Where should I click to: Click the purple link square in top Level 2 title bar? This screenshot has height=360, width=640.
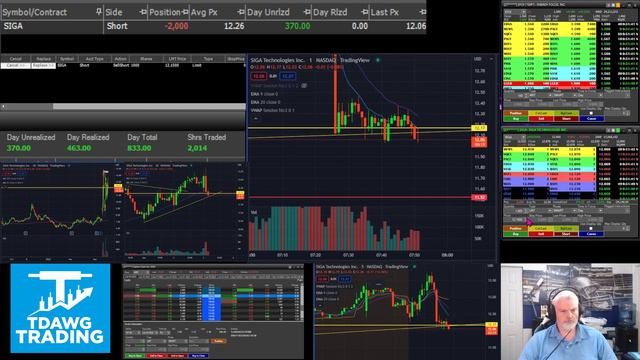(608, 5)
